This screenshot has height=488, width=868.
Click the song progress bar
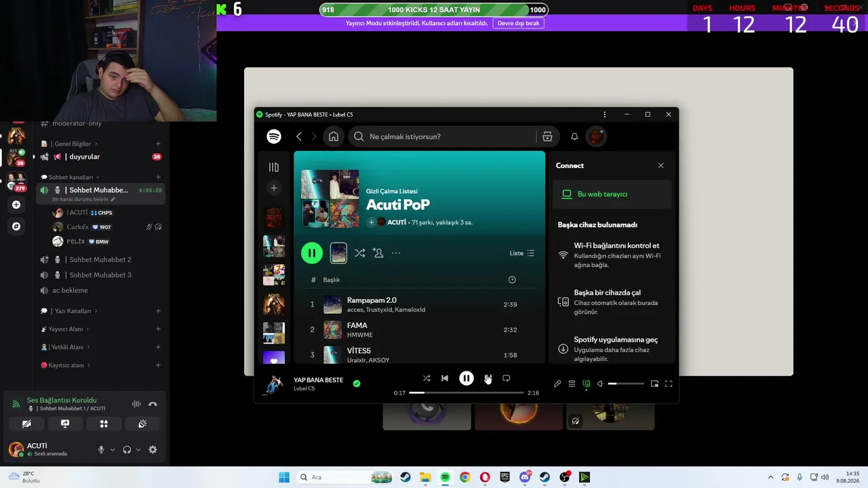point(467,392)
